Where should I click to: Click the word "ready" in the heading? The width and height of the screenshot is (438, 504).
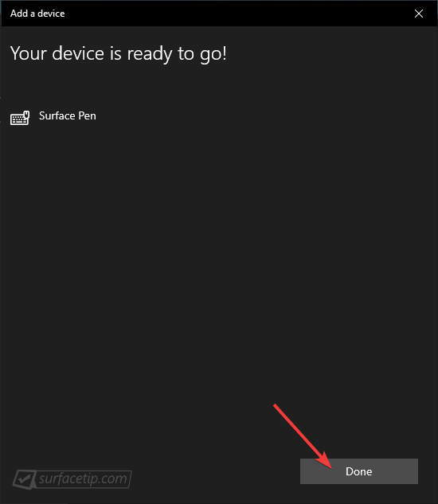(149, 55)
